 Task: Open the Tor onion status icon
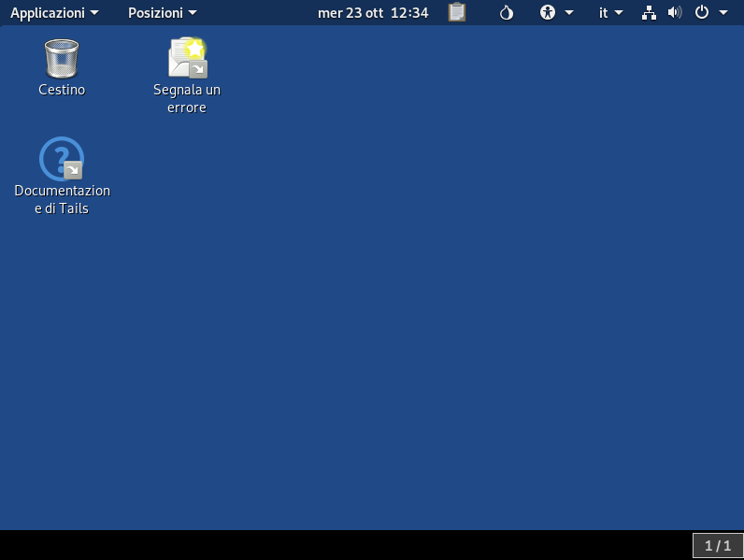507,13
